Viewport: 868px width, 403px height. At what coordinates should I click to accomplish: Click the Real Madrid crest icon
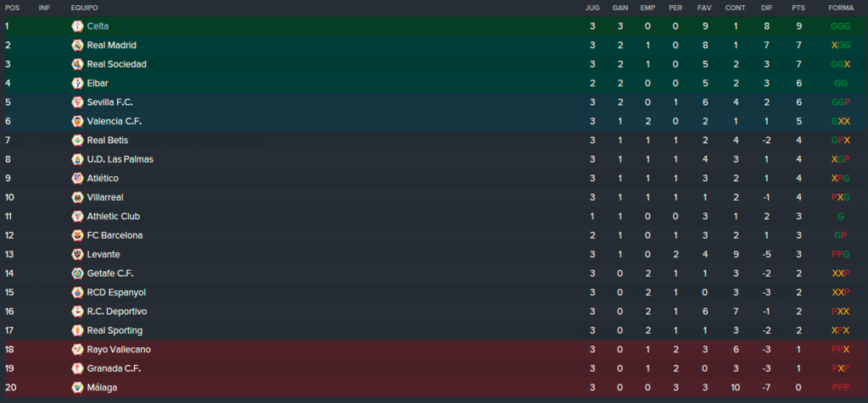point(77,46)
